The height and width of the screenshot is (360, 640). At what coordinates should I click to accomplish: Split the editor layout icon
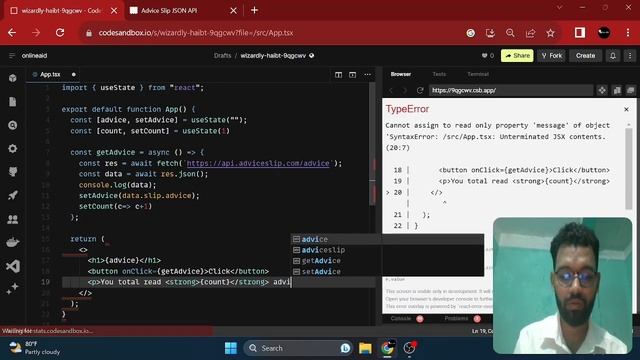tap(338, 75)
